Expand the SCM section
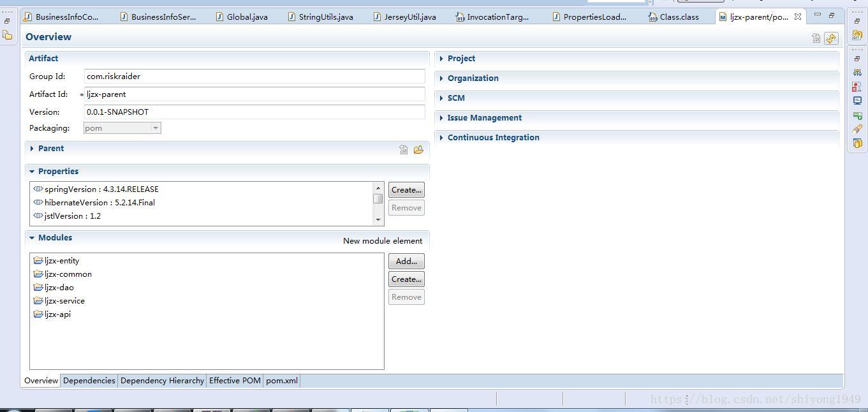Viewport: 868px width, 412px height. 441,98
